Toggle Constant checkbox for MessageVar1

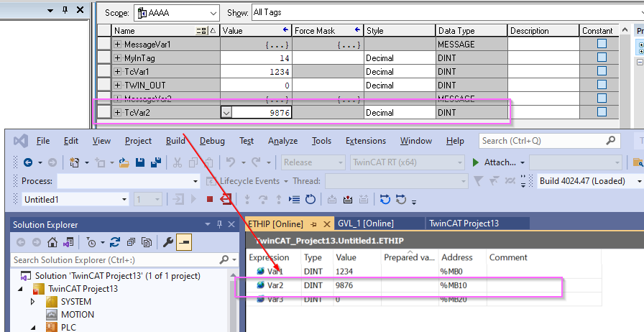pos(602,44)
